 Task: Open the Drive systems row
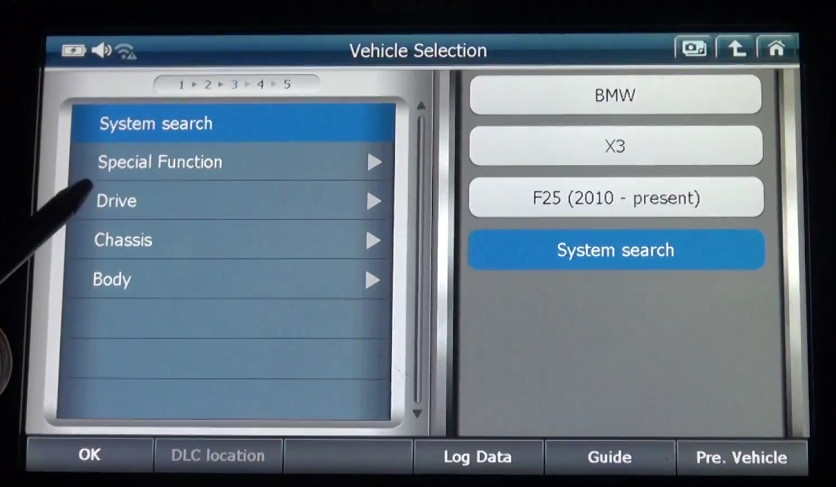[x=230, y=201]
